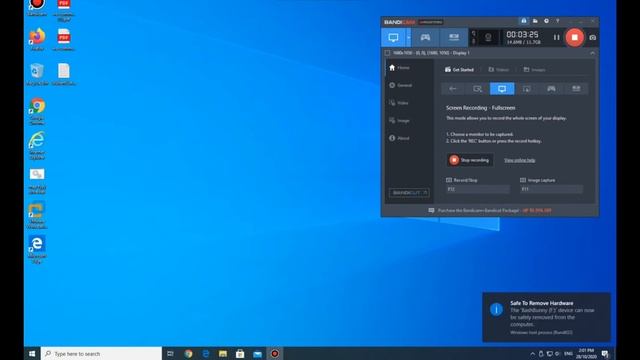Select the Recycle Bin desktop icon
This screenshot has width=640, height=360.
[37, 74]
